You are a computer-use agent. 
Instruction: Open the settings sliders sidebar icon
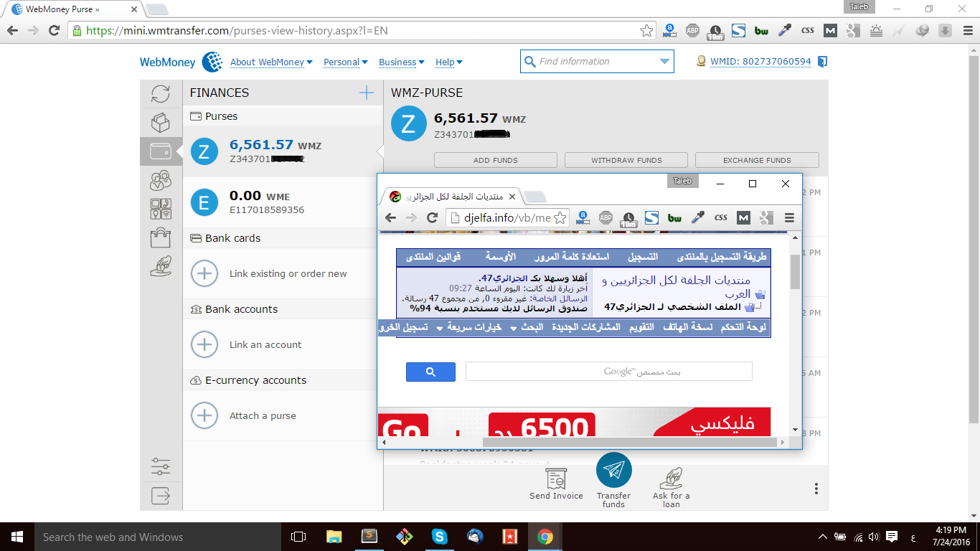tap(161, 466)
